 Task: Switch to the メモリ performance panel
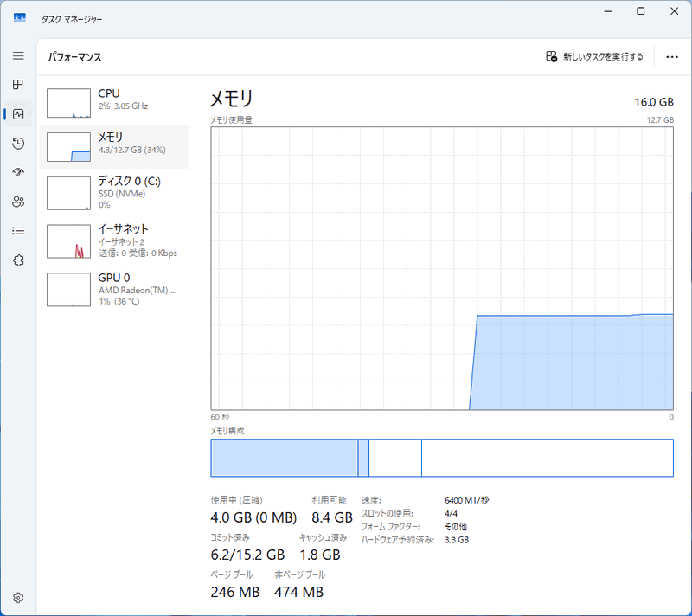112,147
